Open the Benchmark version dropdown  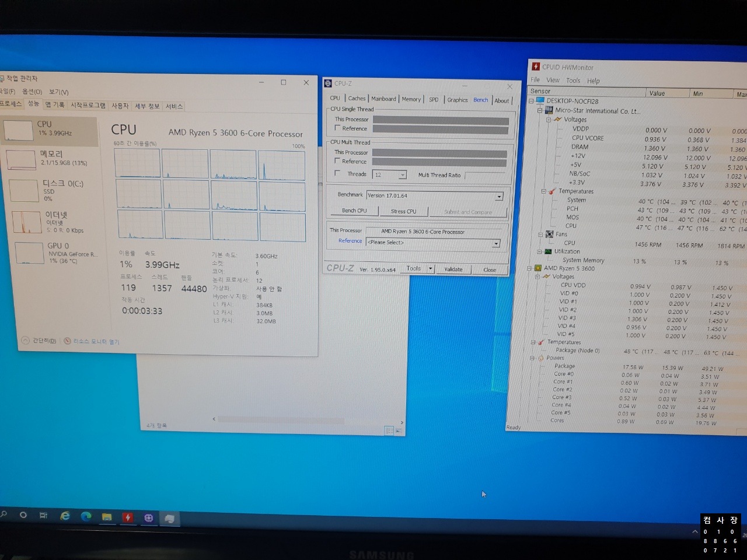[498, 196]
